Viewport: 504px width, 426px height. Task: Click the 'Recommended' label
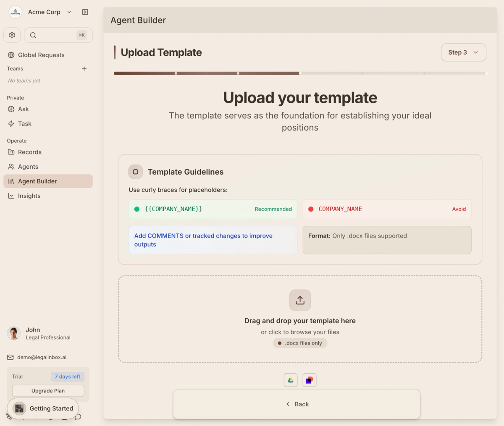[x=273, y=209]
